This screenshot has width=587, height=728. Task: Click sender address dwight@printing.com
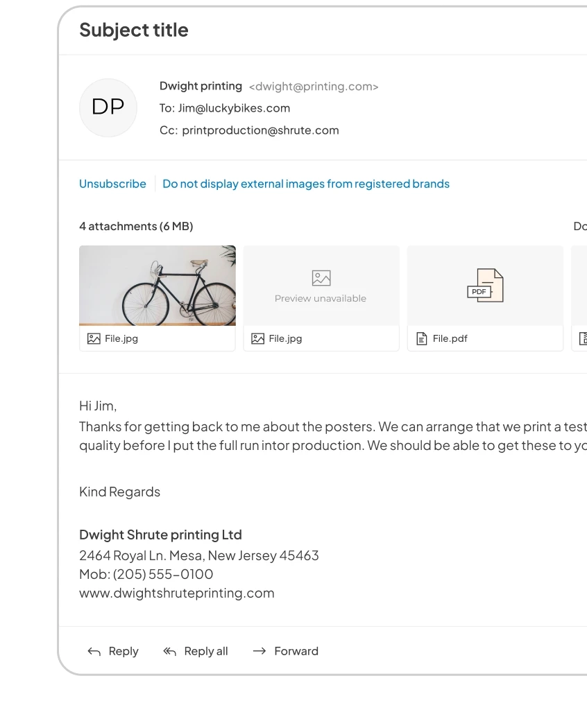[314, 87]
